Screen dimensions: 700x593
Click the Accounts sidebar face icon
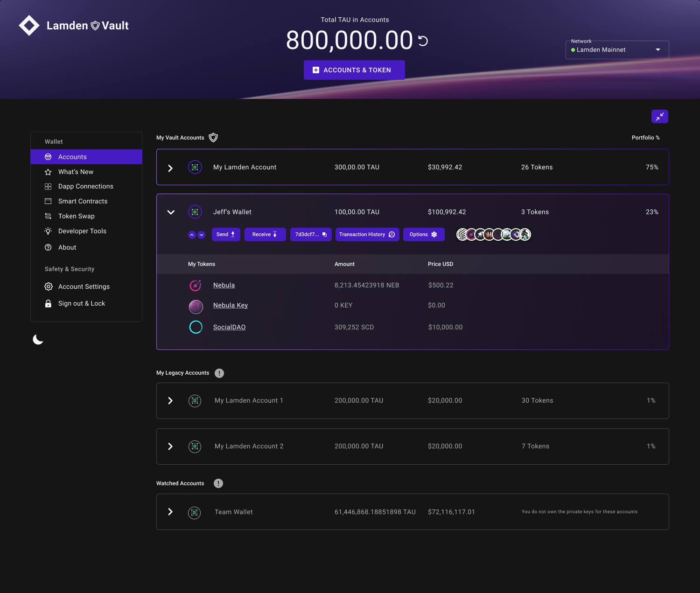48,157
